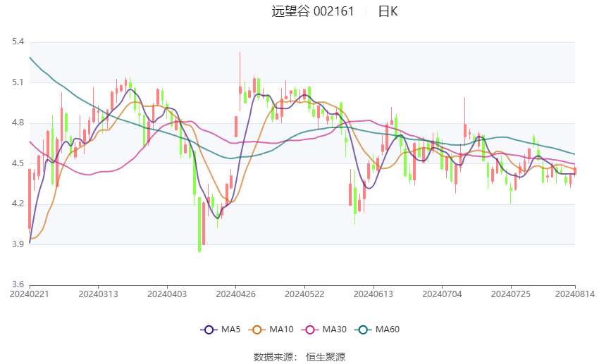This screenshot has width=599, height=364.
Task: Click the 3.6 price axis label
Action: [x=18, y=285]
